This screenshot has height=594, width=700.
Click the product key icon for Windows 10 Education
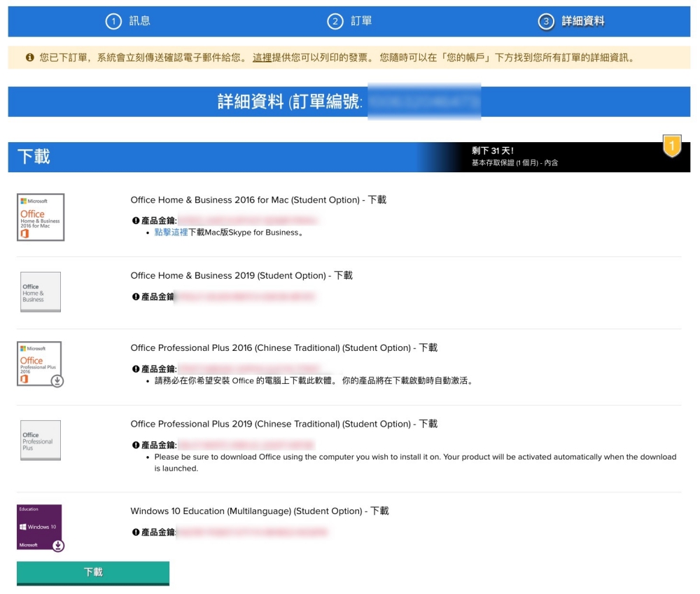pyautogui.click(x=136, y=532)
